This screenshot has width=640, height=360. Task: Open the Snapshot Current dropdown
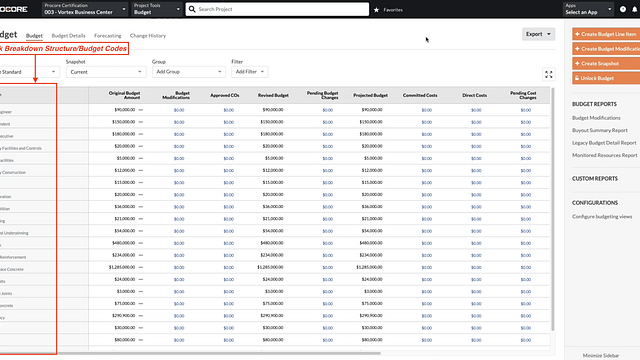(106, 72)
